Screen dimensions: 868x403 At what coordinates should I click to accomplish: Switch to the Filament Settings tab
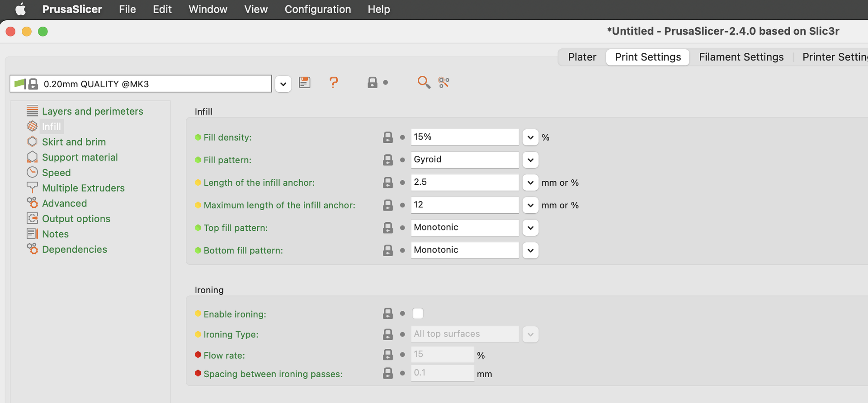coord(741,57)
